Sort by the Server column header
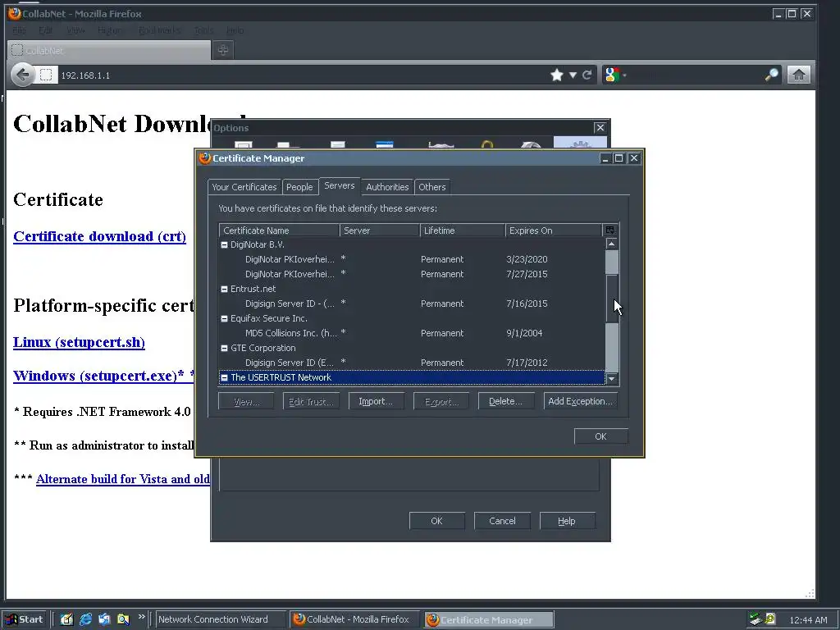 (x=380, y=231)
